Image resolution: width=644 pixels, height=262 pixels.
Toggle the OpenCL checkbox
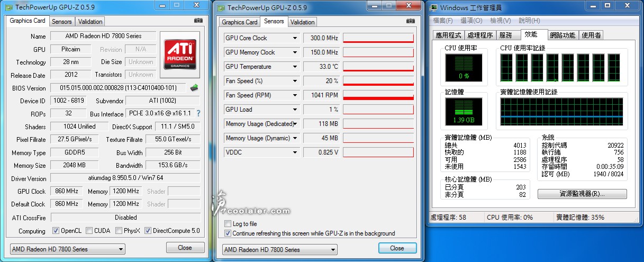(x=56, y=231)
